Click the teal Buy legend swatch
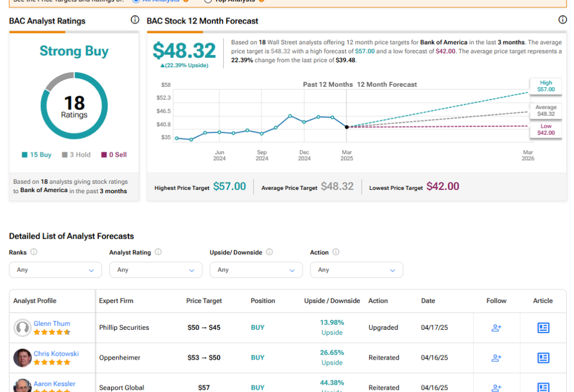 tap(25, 155)
